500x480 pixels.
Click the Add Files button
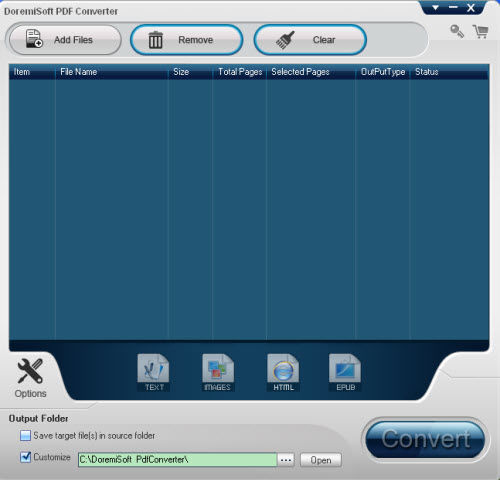point(65,40)
